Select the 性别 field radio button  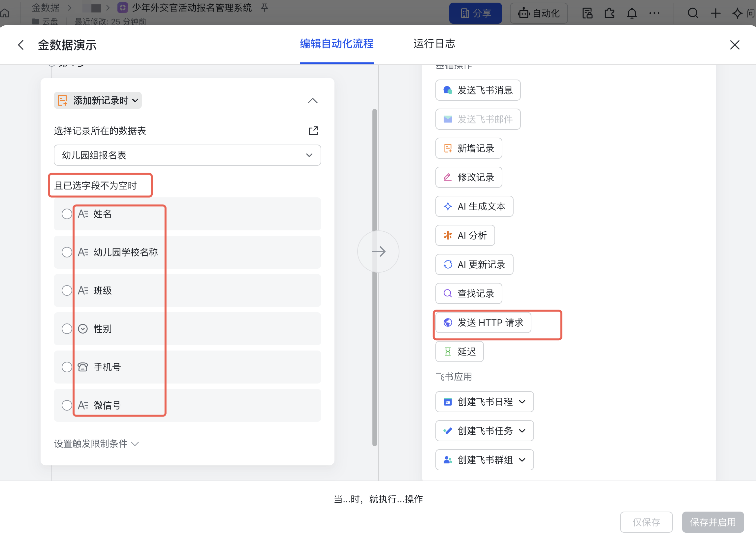pyautogui.click(x=67, y=329)
